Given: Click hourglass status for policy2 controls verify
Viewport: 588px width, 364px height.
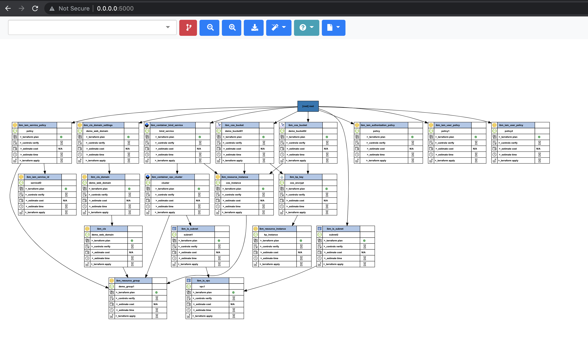Looking at the screenshot, I should [539, 143].
